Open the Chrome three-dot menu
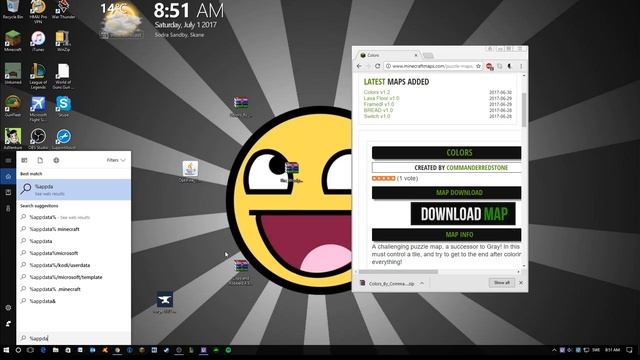Screen dimensions: 640x360 click(x=521, y=66)
